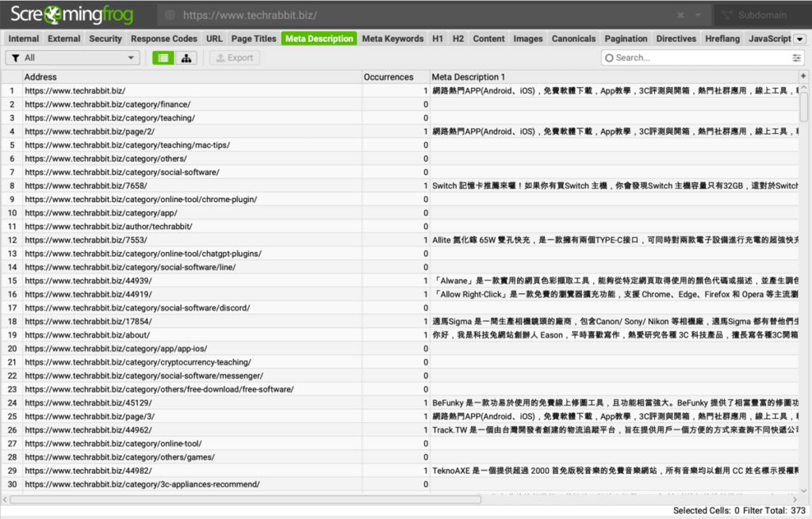The height and width of the screenshot is (519, 812).
Task: Click the plus icon to add columns
Action: click(x=803, y=77)
